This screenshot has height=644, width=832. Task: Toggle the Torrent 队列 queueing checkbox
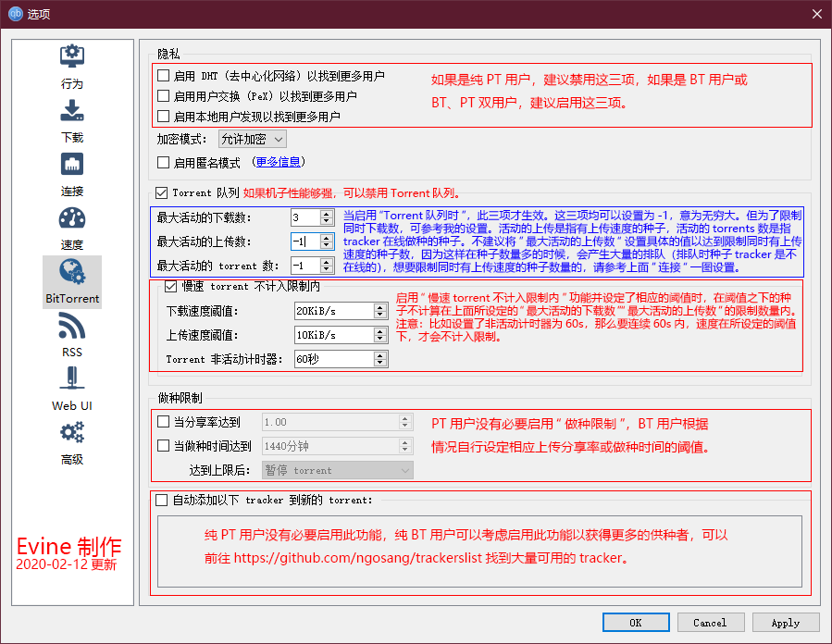pos(161,192)
